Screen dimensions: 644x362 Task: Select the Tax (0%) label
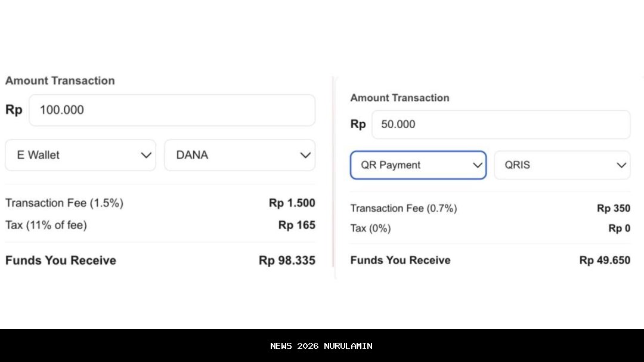pyautogui.click(x=370, y=228)
